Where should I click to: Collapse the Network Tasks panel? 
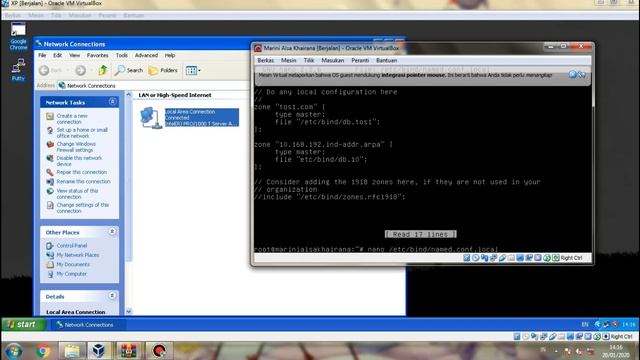pyautogui.click(x=113, y=102)
